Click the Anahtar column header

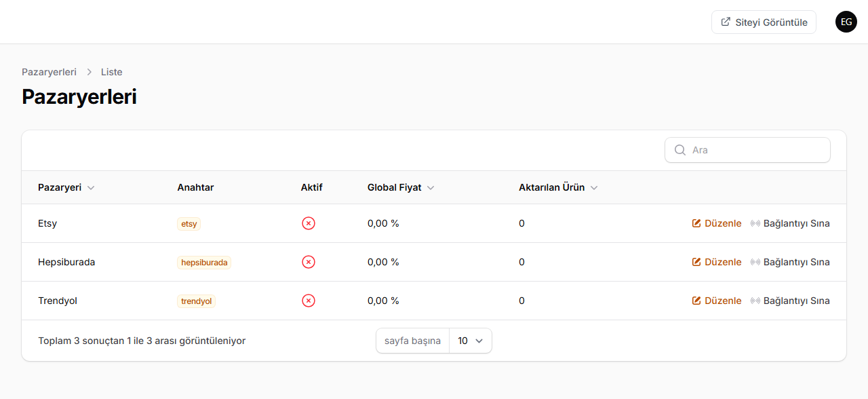[x=195, y=187]
